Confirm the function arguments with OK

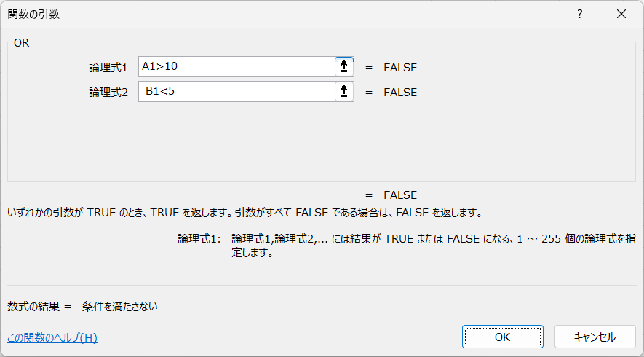click(502, 337)
